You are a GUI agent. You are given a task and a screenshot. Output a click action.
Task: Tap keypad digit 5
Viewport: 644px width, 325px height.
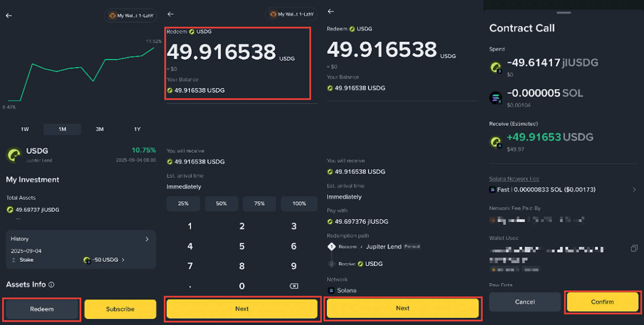coord(242,246)
